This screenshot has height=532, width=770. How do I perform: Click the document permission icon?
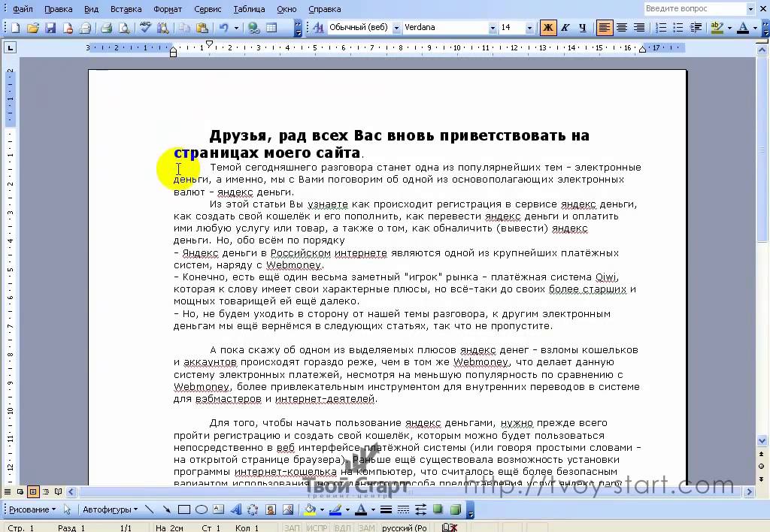(x=68, y=28)
